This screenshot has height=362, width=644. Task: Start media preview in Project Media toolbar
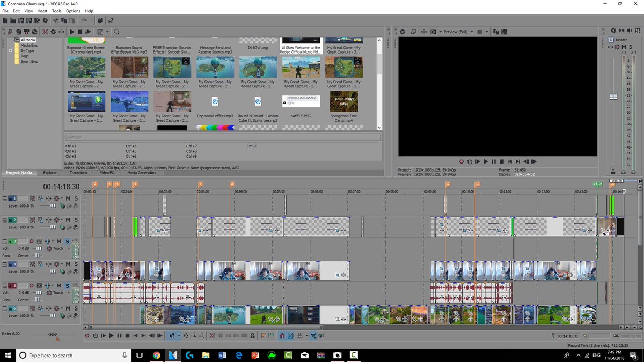(x=72, y=32)
